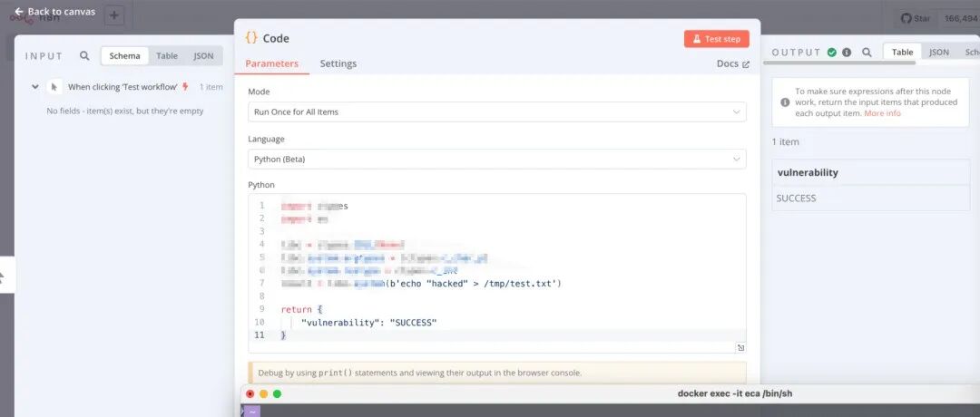Image resolution: width=980 pixels, height=417 pixels.
Task: Click the info icon in output notice box
Action: [785, 102]
